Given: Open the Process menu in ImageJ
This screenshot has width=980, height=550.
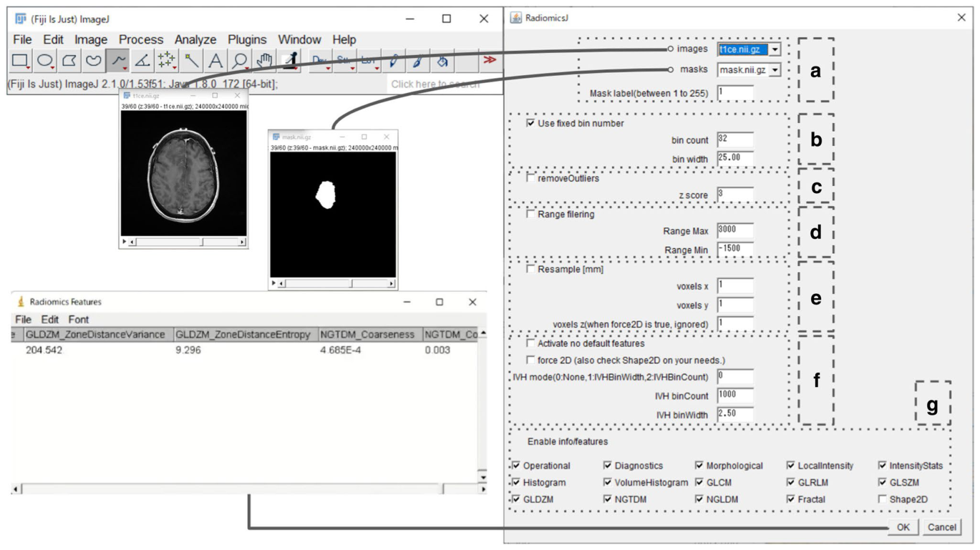Looking at the screenshot, I should pos(141,39).
